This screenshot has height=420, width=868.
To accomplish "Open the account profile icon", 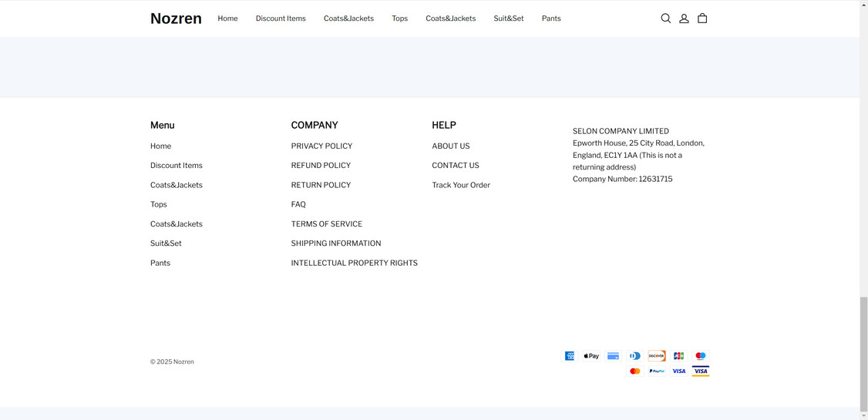I will click(x=685, y=18).
